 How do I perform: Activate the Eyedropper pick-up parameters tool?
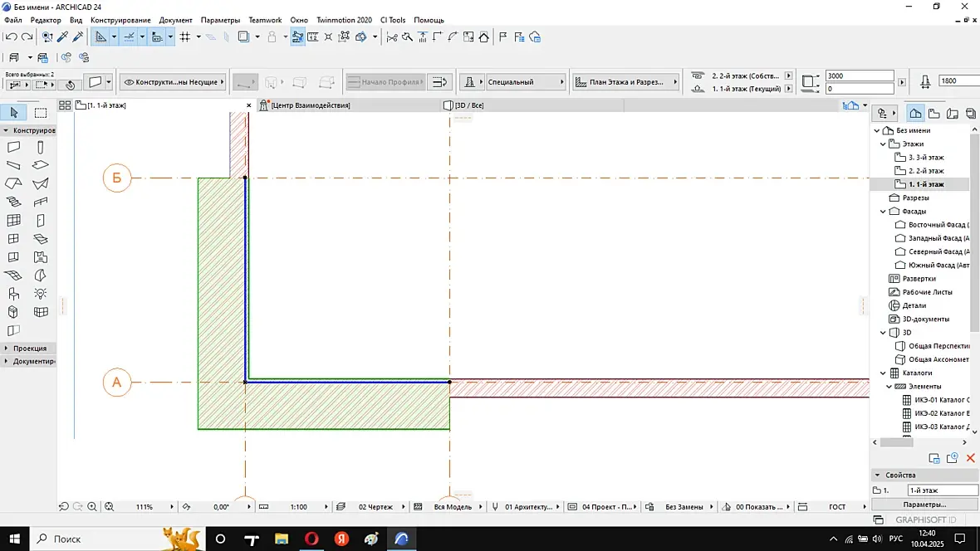pyautogui.click(x=62, y=37)
